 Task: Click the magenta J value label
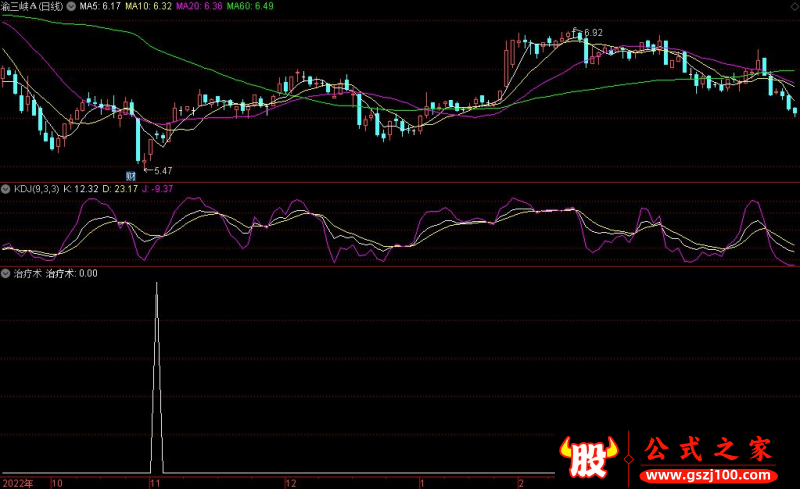coord(156,188)
